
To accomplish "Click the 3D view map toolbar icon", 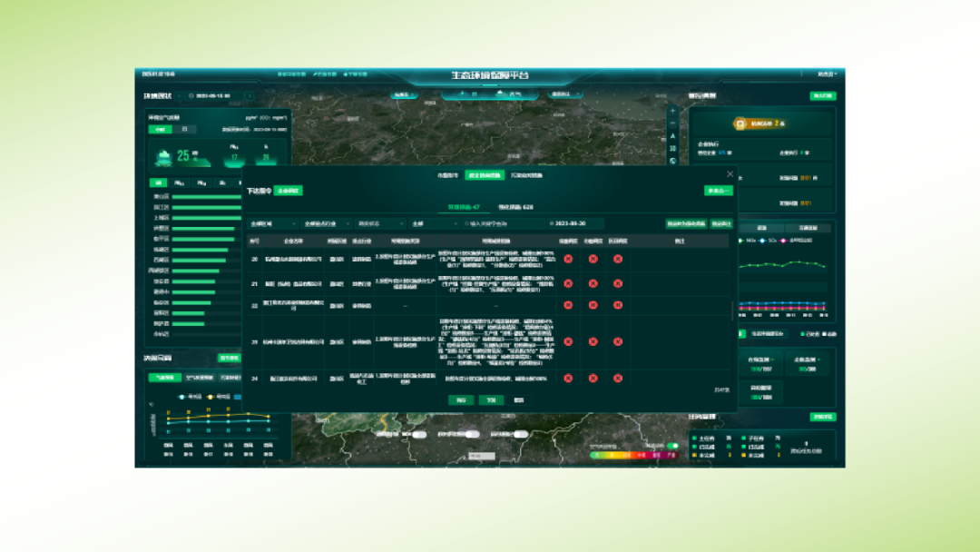I will [x=672, y=148].
